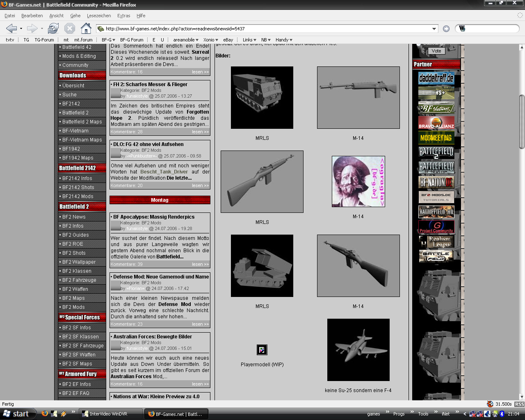Viewport: 525px width, 420px height.
Task: Open the Ansicht menu
Action: (57, 16)
